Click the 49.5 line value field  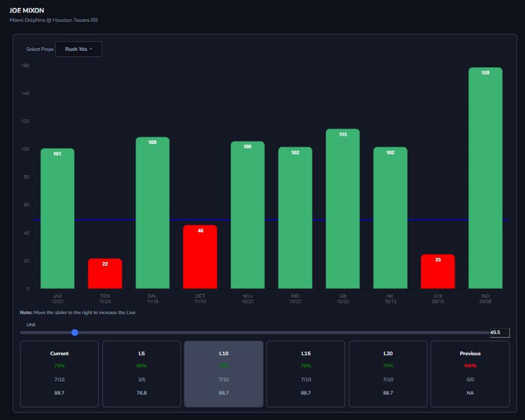pos(500,332)
